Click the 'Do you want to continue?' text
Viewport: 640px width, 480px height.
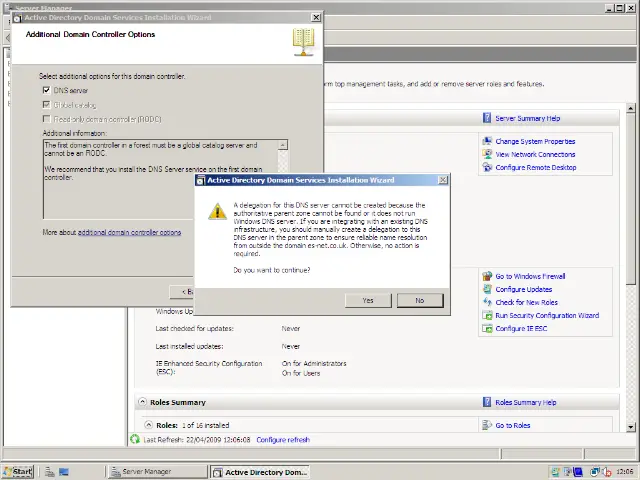pyautogui.click(x=271, y=270)
